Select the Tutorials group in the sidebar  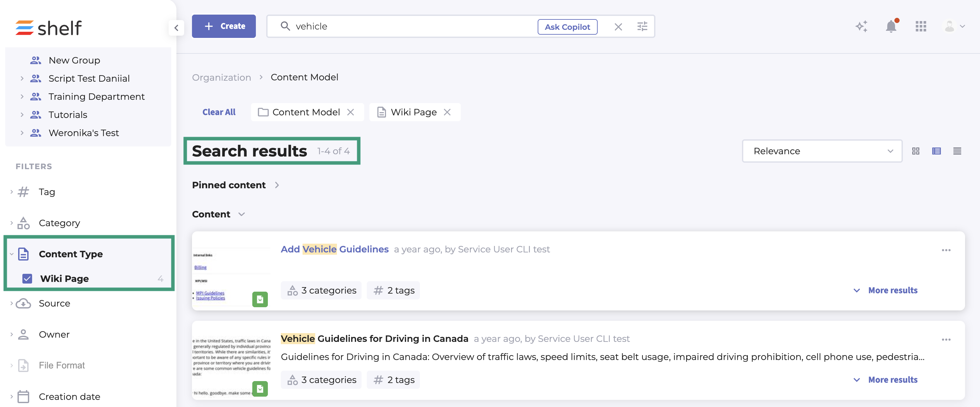pos(68,115)
